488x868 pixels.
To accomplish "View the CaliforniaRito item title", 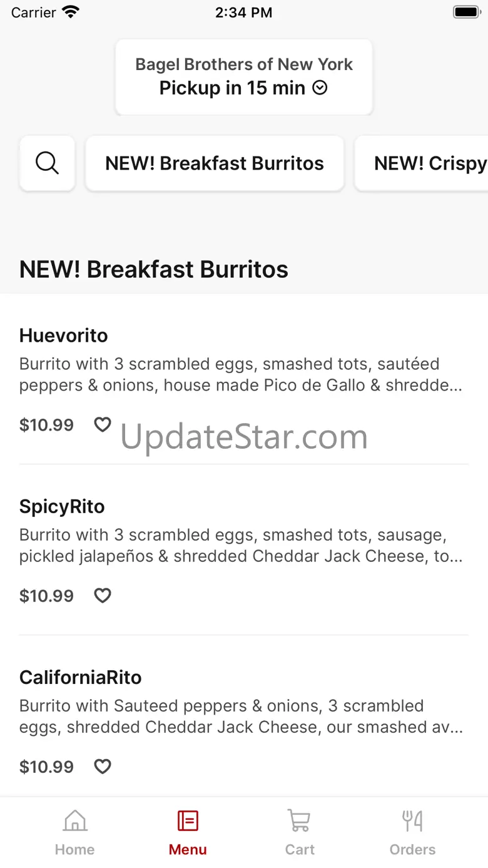I will [81, 677].
